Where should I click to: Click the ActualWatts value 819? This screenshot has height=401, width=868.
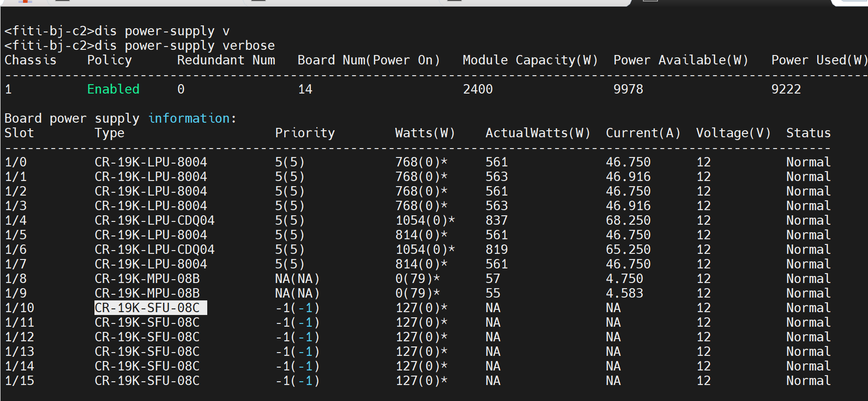point(496,250)
